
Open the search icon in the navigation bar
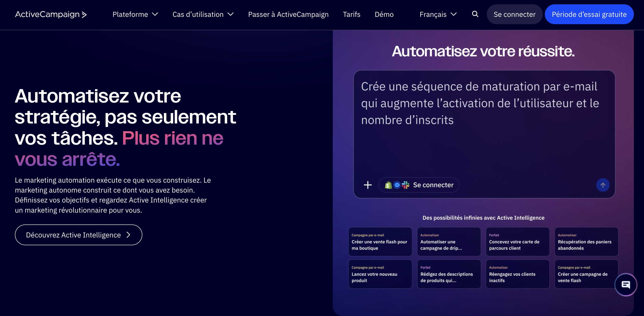point(475,14)
